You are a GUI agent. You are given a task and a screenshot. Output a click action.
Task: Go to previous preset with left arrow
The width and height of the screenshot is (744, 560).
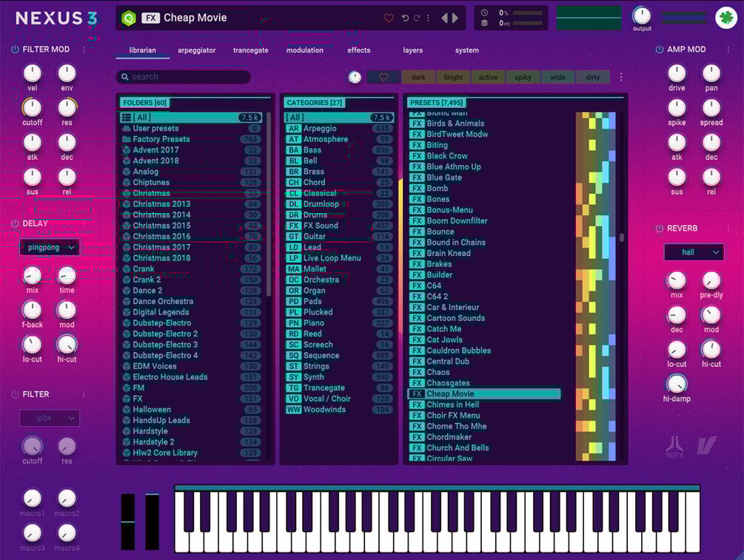pyautogui.click(x=445, y=18)
